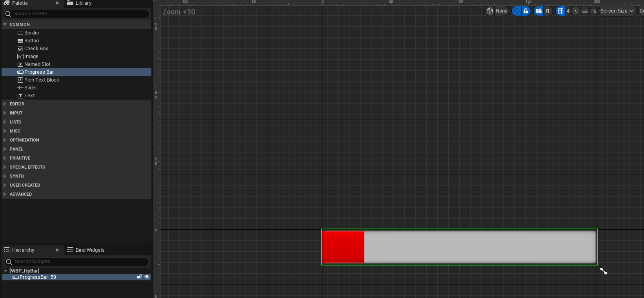The width and height of the screenshot is (644, 298).
Task: Expand the PANEL category
Action: tap(5, 149)
